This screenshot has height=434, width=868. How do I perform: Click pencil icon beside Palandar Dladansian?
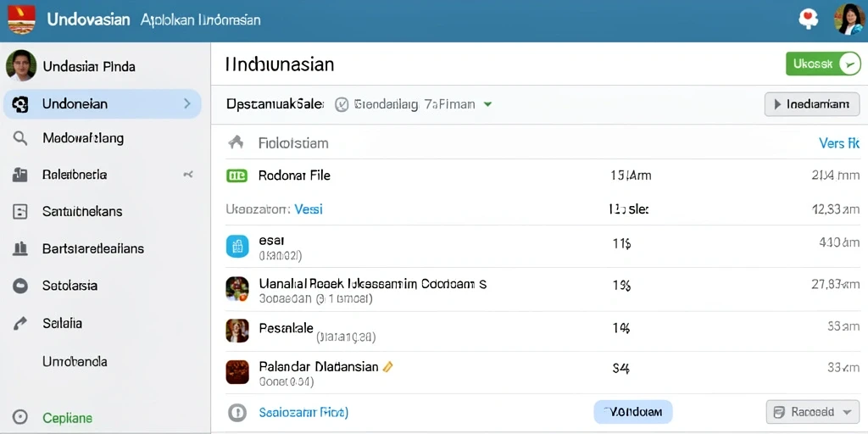coord(388,366)
